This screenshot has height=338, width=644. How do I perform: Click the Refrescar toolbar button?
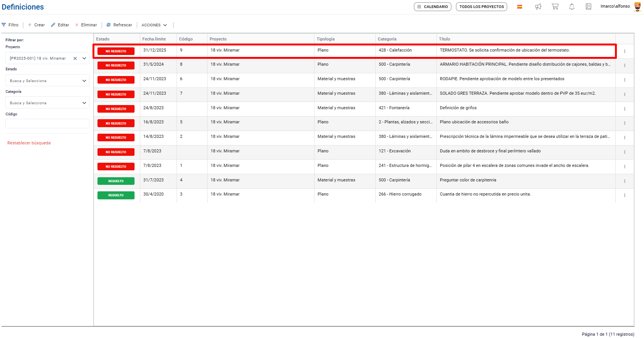[x=119, y=25]
